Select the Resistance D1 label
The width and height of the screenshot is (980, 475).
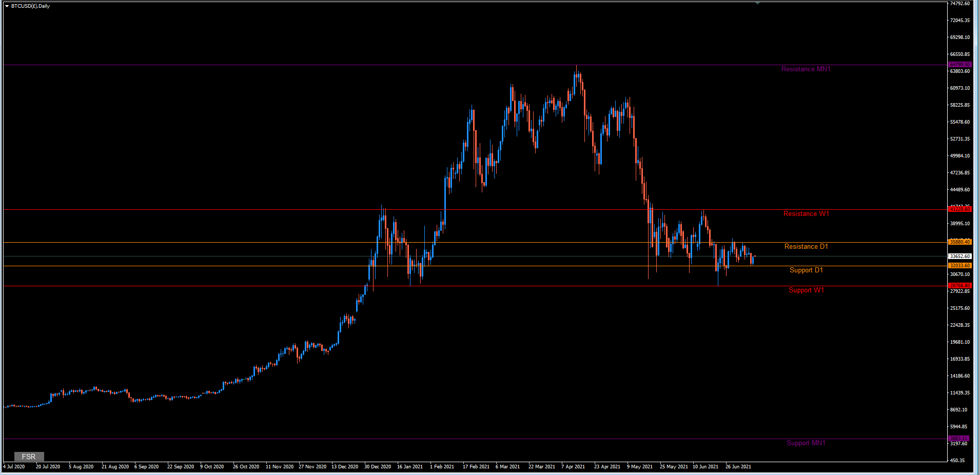[806, 247]
